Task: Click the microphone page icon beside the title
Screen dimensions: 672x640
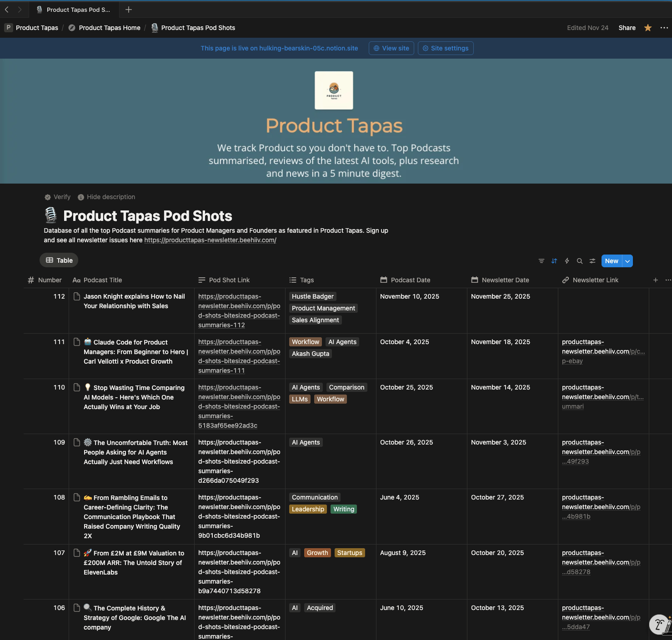Action: 51,215
